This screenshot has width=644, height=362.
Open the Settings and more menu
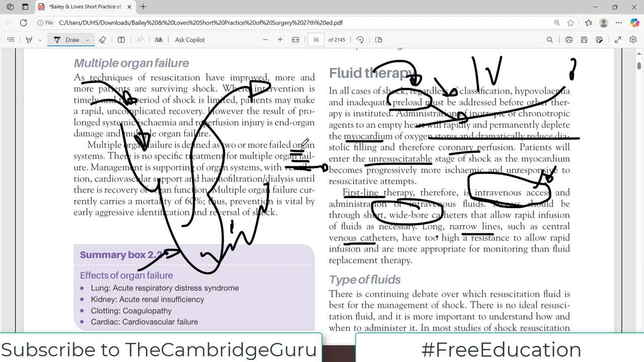(x=619, y=23)
